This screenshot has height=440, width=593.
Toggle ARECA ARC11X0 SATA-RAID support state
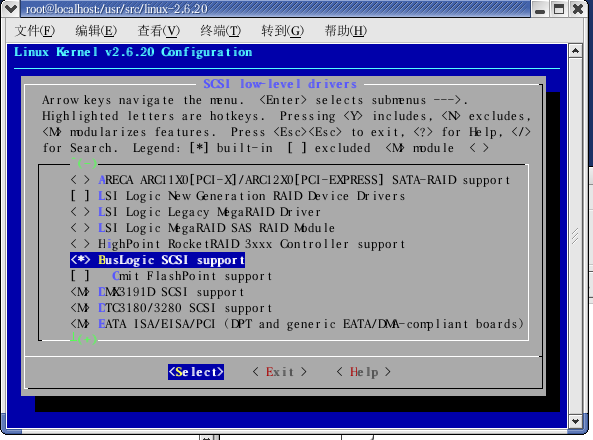coord(80,180)
